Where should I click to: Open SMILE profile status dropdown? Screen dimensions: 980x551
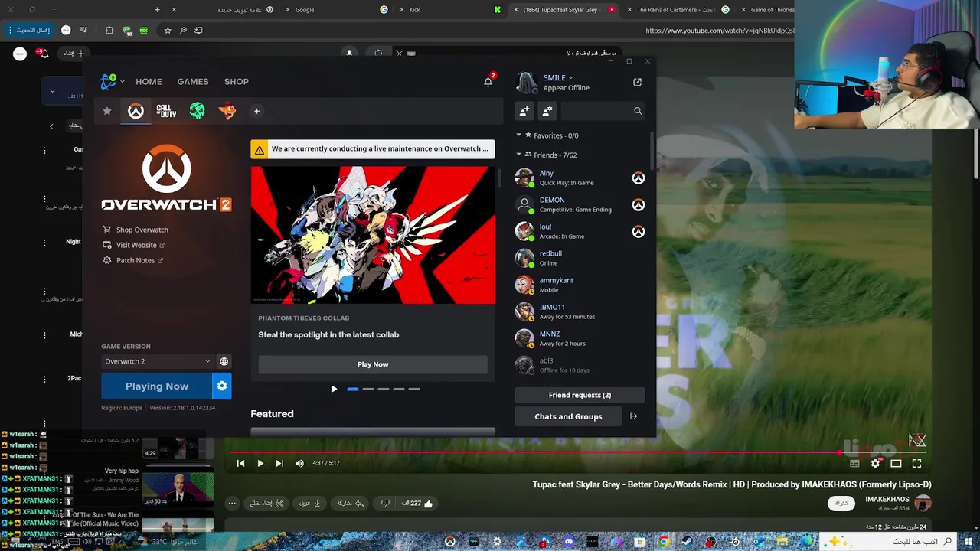[x=558, y=77]
